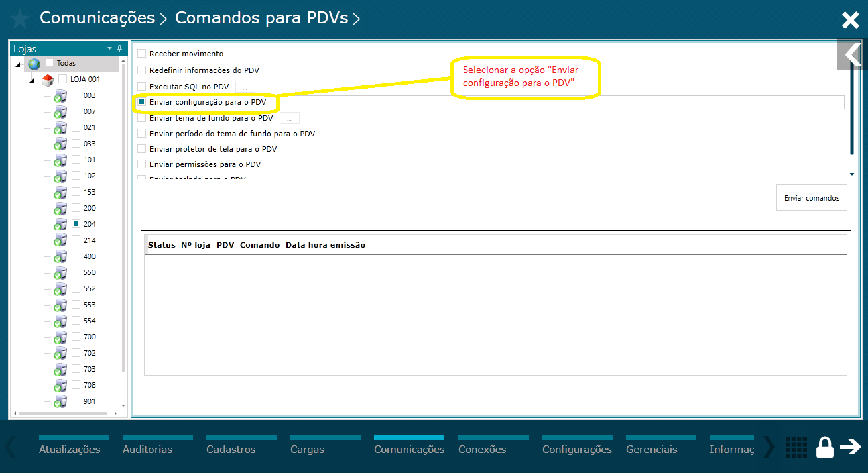Viewport: 868px width, 473px height.
Task: Click the PDV icon for 033
Action: [60, 144]
